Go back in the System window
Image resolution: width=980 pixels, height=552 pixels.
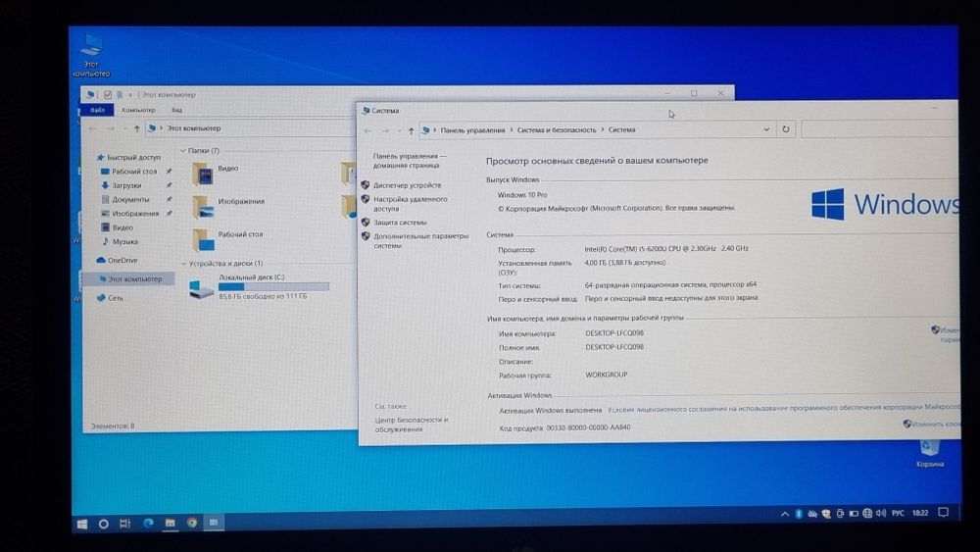click(368, 130)
